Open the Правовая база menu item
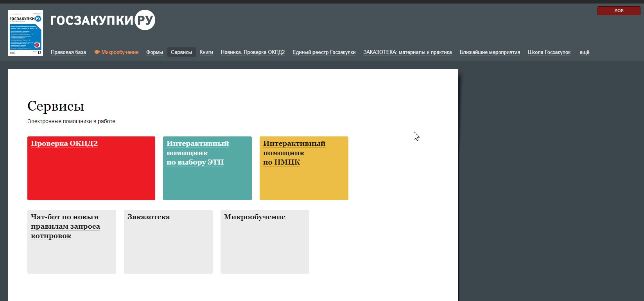 [x=68, y=52]
